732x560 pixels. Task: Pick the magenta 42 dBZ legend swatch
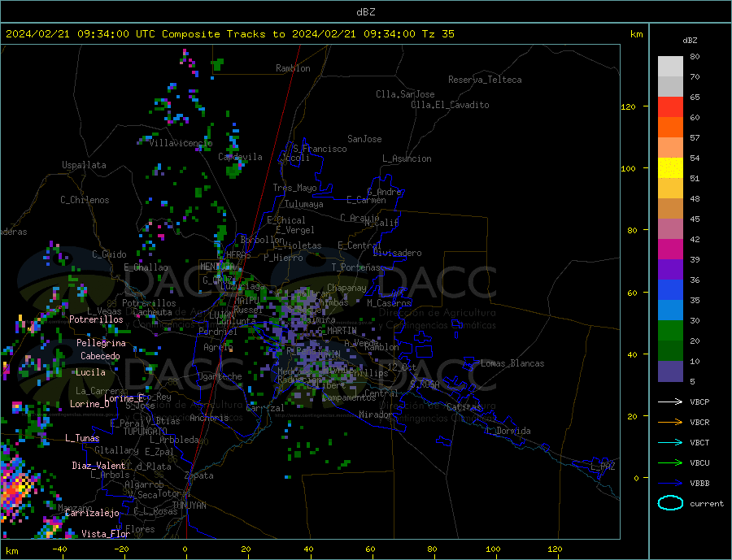pos(670,250)
